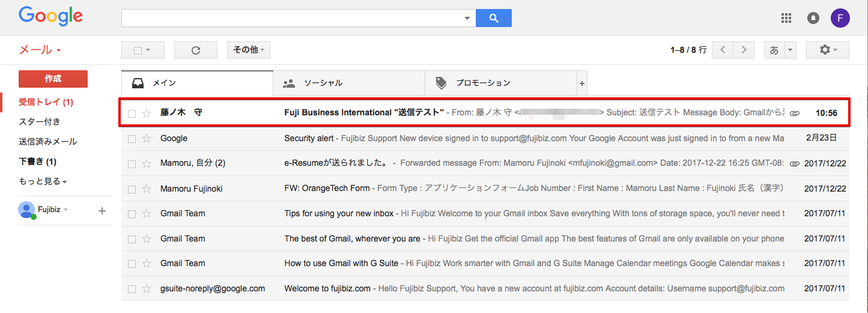Expand the settings gear dropdown
This screenshot has height=313, width=868.
[827, 50]
